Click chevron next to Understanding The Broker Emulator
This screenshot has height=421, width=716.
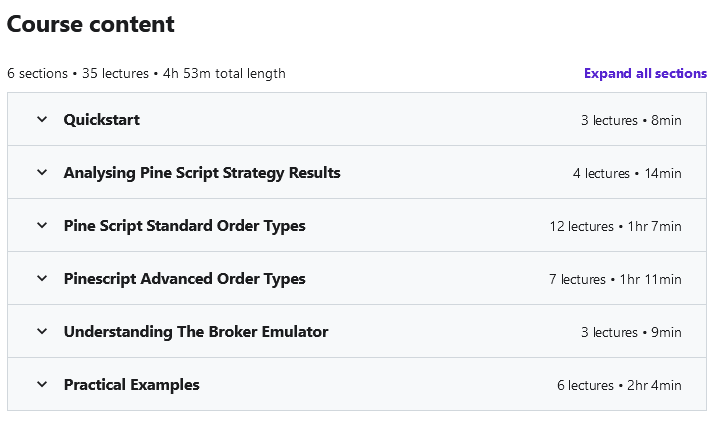click(42, 332)
